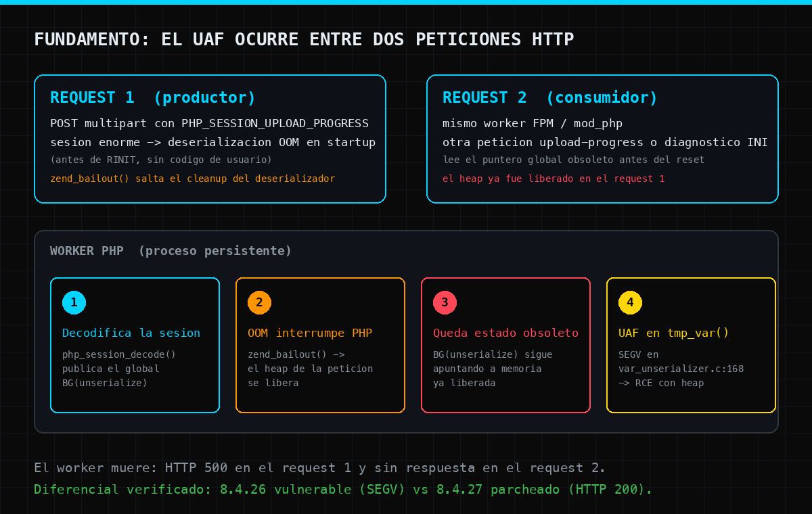The height and width of the screenshot is (514, 812).
Task: Click the yellow step 4 circle
Action: [630, 302]
